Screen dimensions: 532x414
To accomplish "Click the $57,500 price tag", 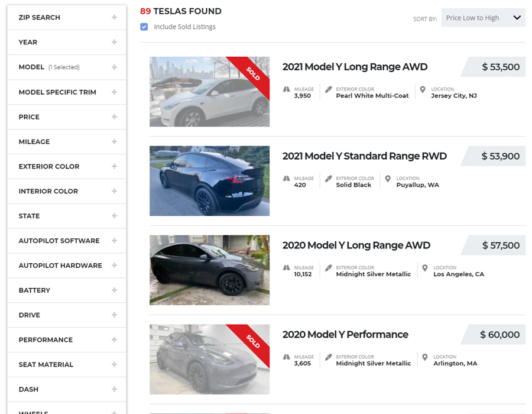I will (500, 245).
